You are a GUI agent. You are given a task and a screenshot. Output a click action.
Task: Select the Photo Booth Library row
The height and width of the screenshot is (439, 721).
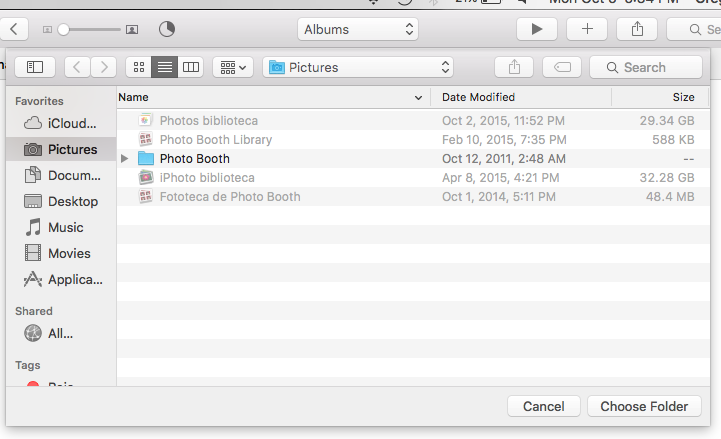[x=413, y=140]
